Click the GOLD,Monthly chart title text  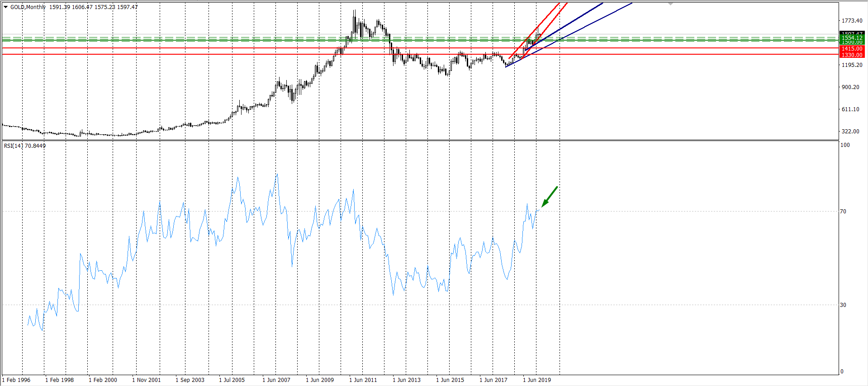pos(28,7)
